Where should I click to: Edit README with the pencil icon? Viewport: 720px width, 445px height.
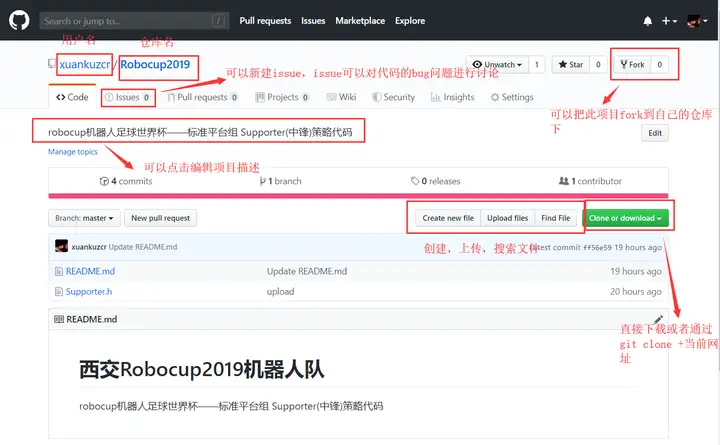click(x=658, y=319)
